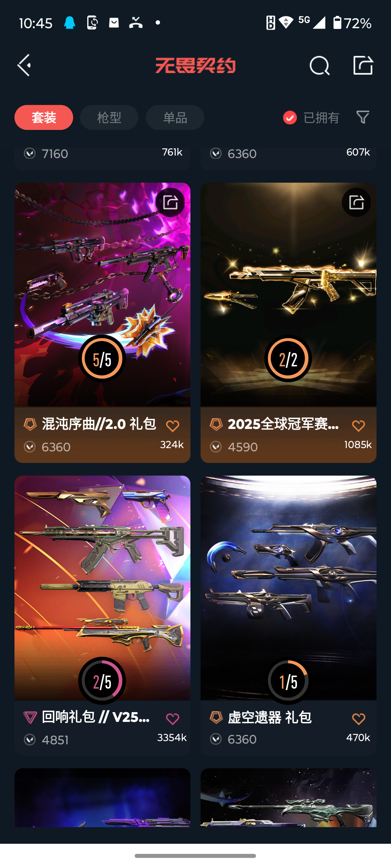Open the 5/5 progress ring on 混沌序曲
391x868 pixels.
[x=102, y=358]
